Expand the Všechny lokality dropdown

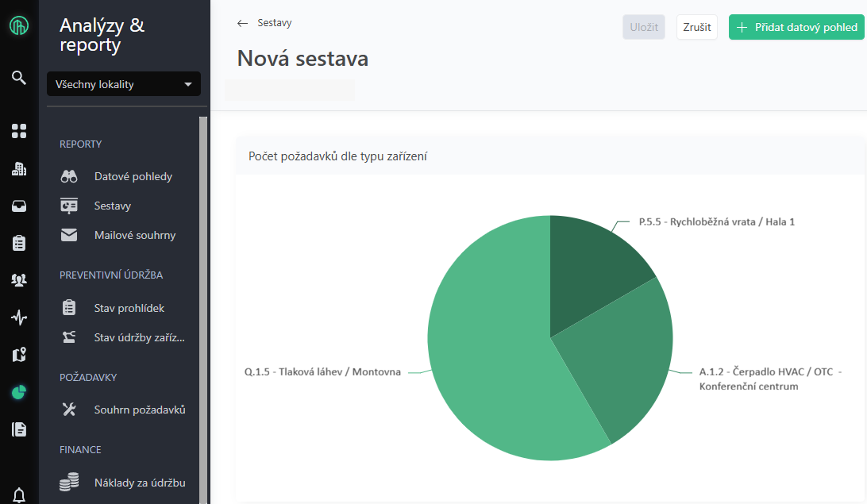coord(124,84)
